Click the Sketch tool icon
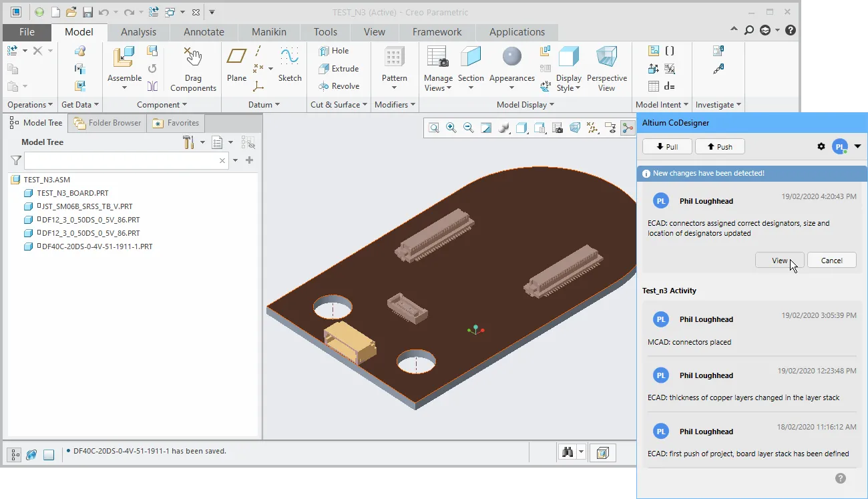 (290, 59)
